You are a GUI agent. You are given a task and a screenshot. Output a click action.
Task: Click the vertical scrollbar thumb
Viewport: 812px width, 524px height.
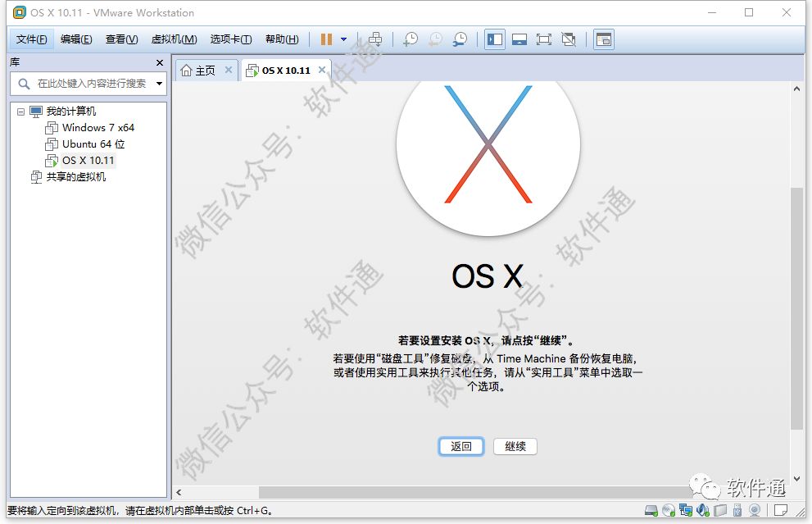pyautogui.click(x=796, y=308)
